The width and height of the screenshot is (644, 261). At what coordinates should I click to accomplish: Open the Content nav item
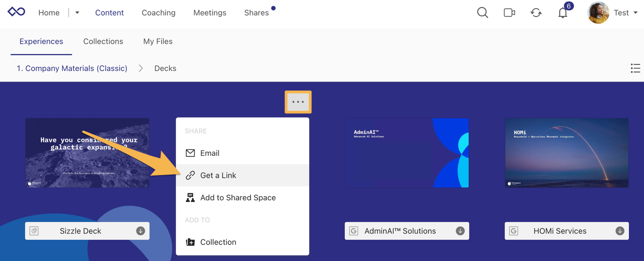(x=109, y=13)
